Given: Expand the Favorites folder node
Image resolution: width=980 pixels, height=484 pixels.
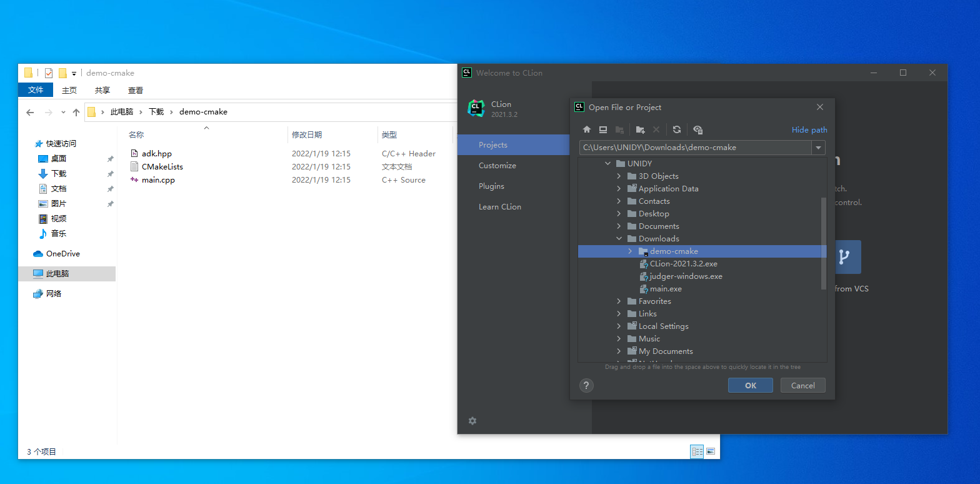Looking at the screenshot, I should click(619, 301).
